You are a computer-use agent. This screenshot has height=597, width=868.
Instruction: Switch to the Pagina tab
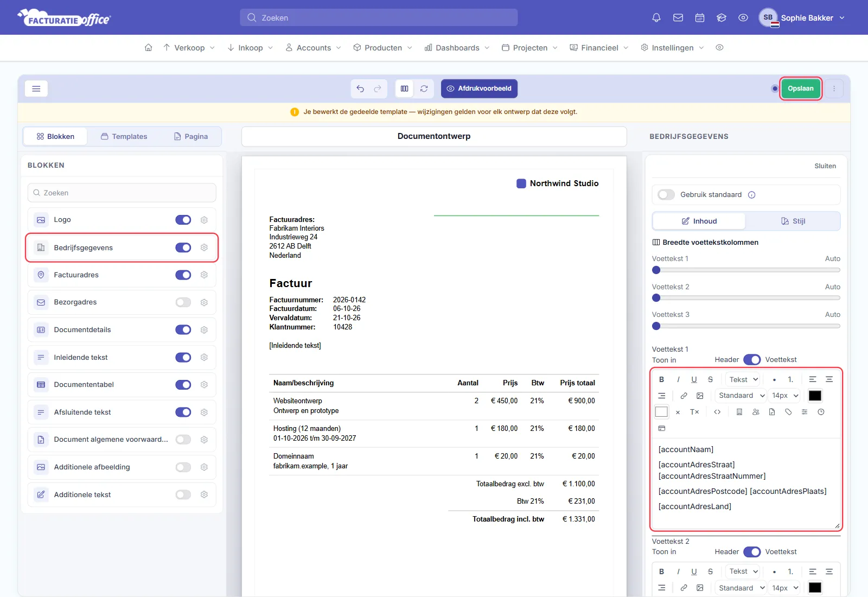point(190,137)
